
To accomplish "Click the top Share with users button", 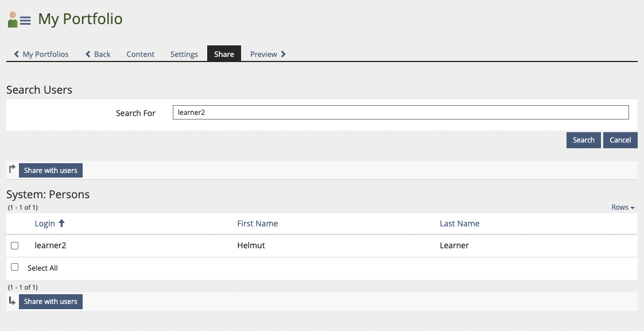I will tap(51, 170).
